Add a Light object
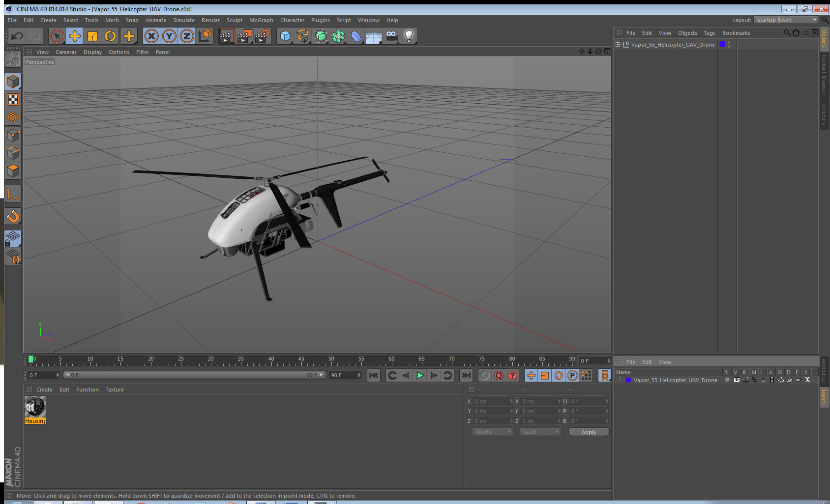Viewport: 830px width, 504px height. [x=409, y=36]
